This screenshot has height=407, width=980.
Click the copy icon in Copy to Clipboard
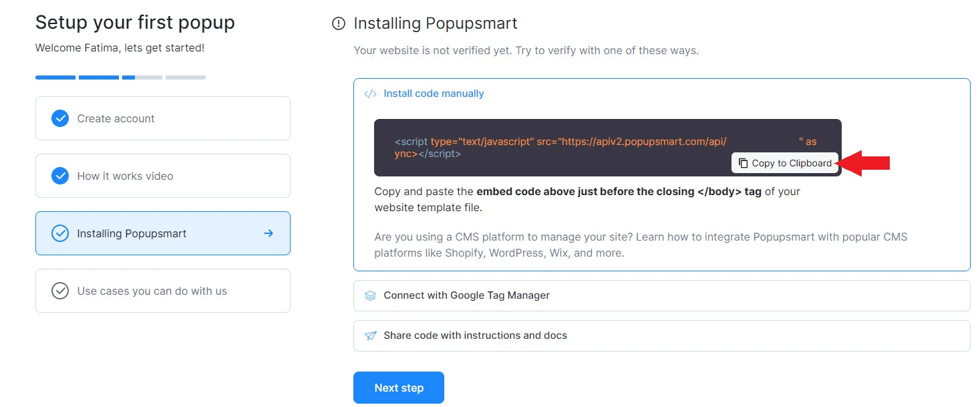pyautogui.click(x=743, y=163)
